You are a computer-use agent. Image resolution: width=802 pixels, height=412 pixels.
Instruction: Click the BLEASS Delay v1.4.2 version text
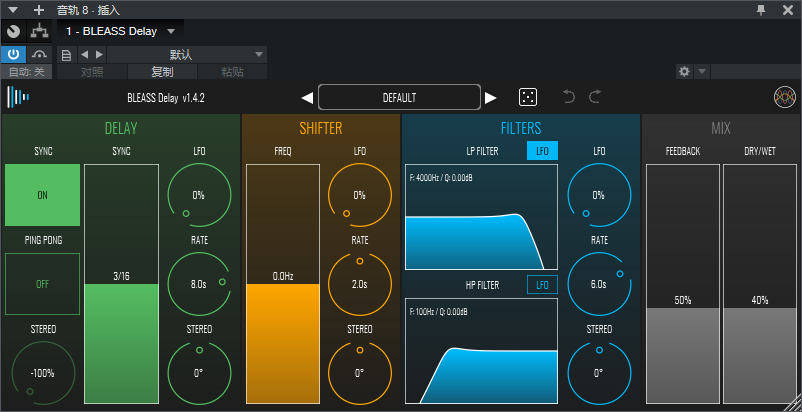pos(166,98)
